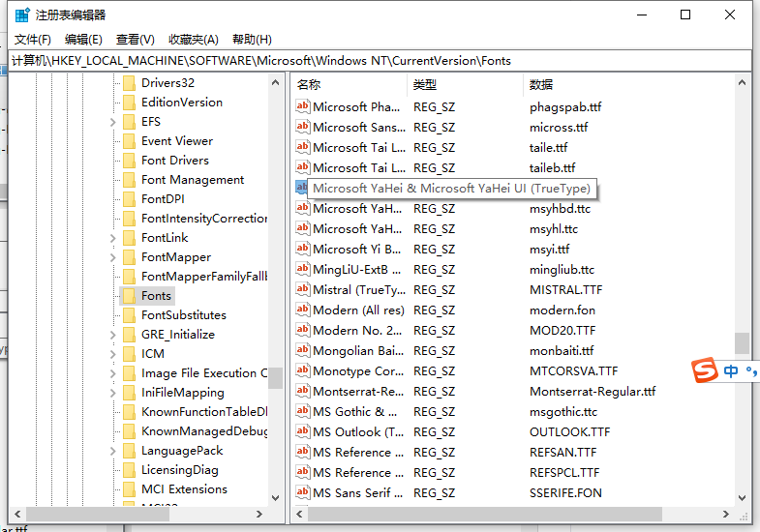Open the 文件(F) menu

pos(33,40)
